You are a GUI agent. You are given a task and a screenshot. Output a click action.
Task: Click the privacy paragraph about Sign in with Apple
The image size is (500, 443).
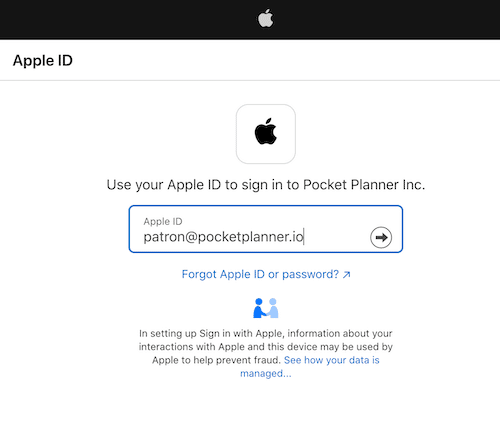click(x=266, y=353)
